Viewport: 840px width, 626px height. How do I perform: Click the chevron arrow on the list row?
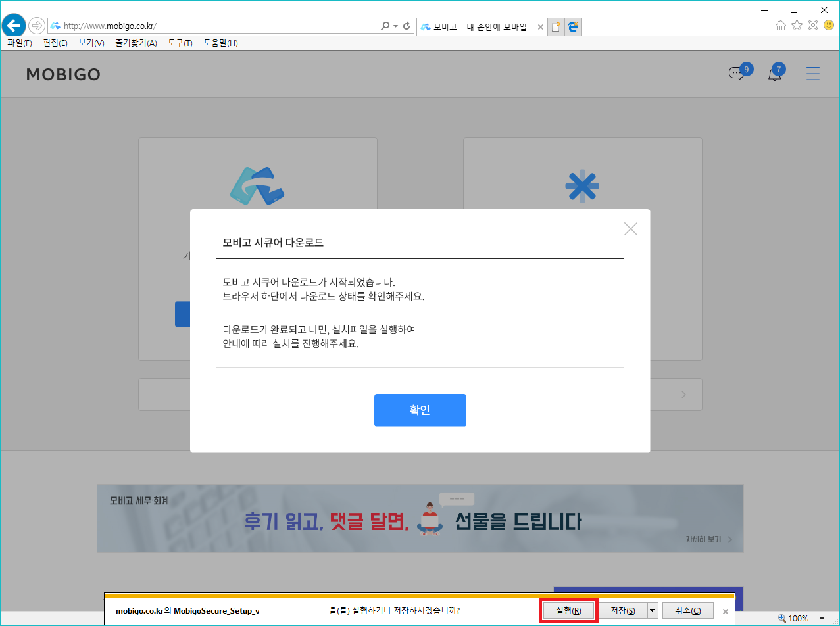pyautogui.click(x=684, y=395)
